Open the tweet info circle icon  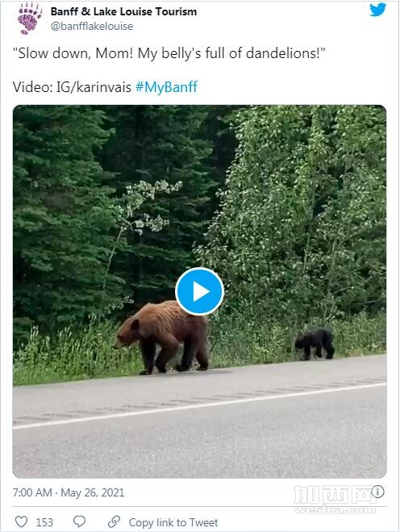point(377,492)
